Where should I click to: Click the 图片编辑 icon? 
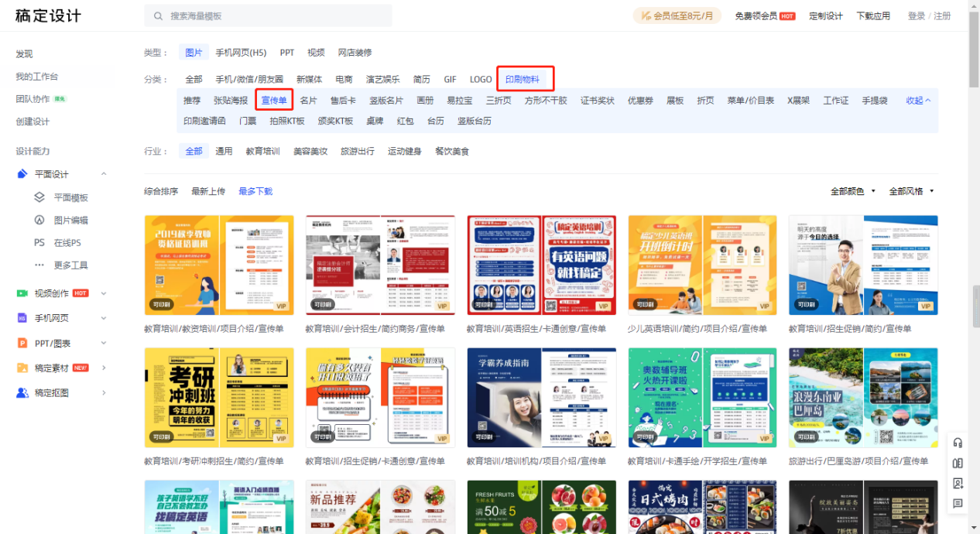[x=39, y=220]
